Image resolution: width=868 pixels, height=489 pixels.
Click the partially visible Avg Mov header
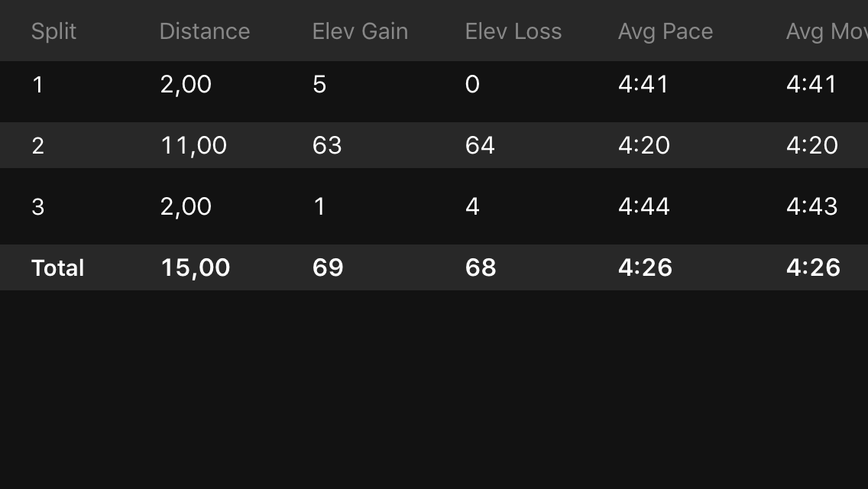pos(827,31)
